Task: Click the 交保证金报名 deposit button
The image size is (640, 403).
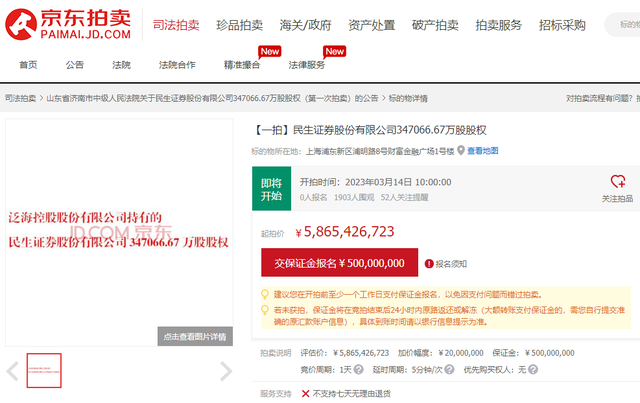Action: [x=340, y=263]
